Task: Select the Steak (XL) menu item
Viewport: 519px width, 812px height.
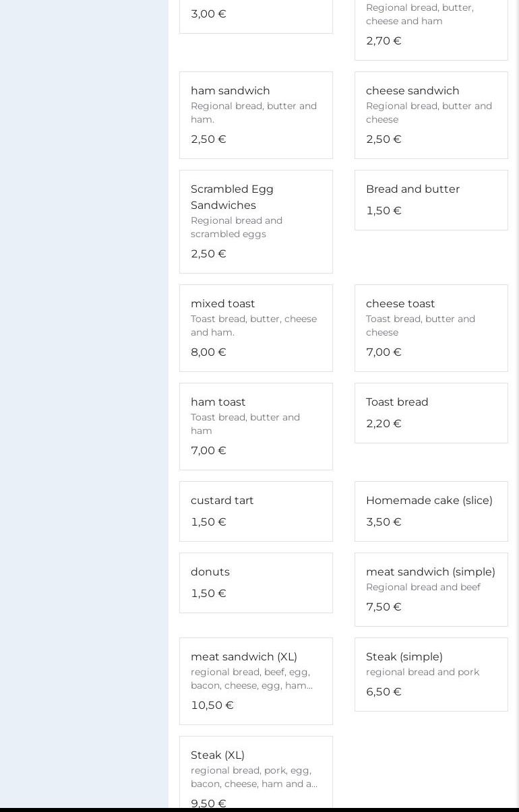Action: pyautogui.click(x=255, y=775)
